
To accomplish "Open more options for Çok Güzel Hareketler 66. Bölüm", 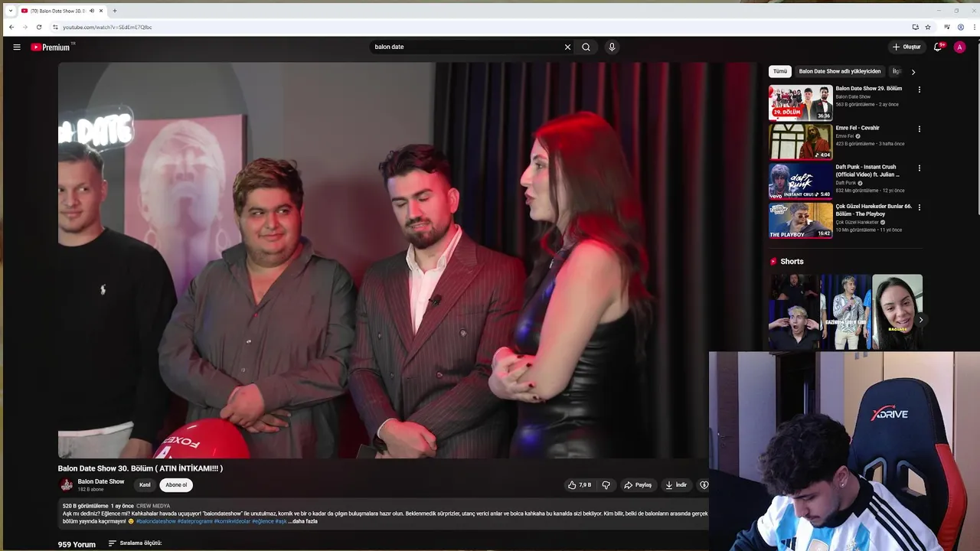I will coord(920,207).
